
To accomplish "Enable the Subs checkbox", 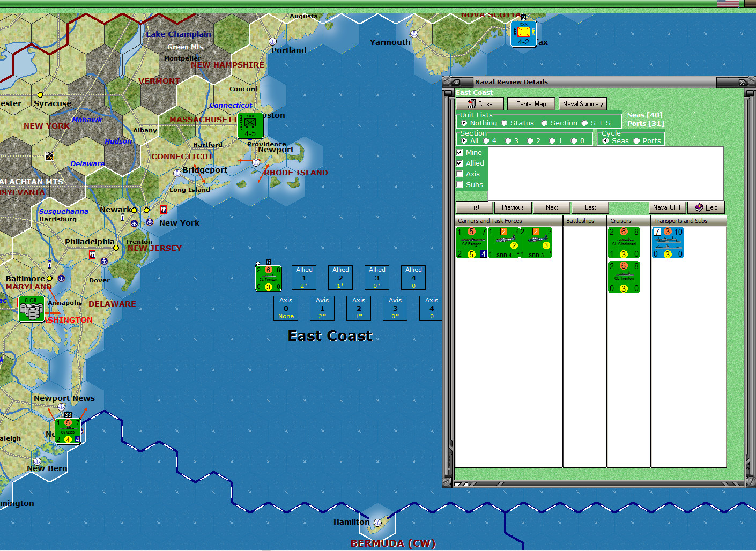I will 459,185.
